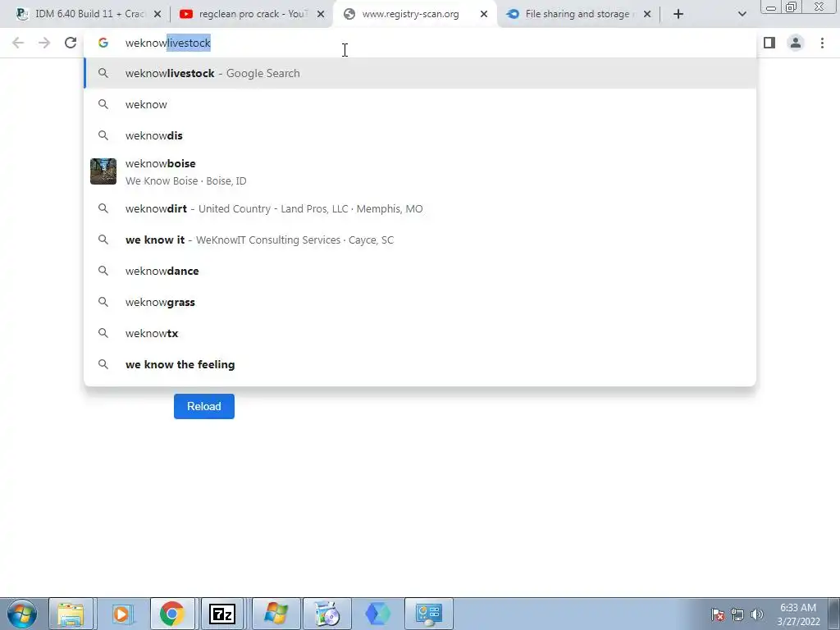
Task: Open a new tab with plus button
Action: (x=678, y=15)
